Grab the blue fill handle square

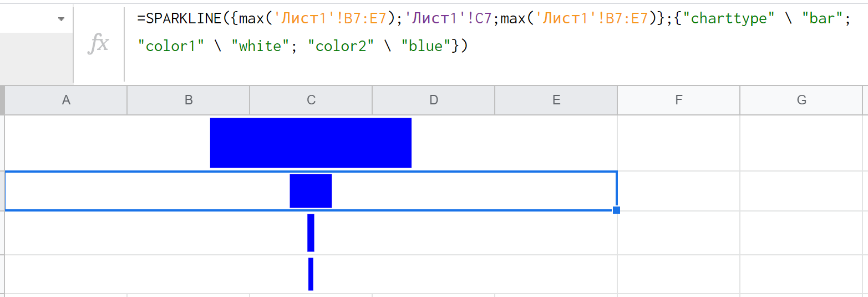click(x=616, y=210)
